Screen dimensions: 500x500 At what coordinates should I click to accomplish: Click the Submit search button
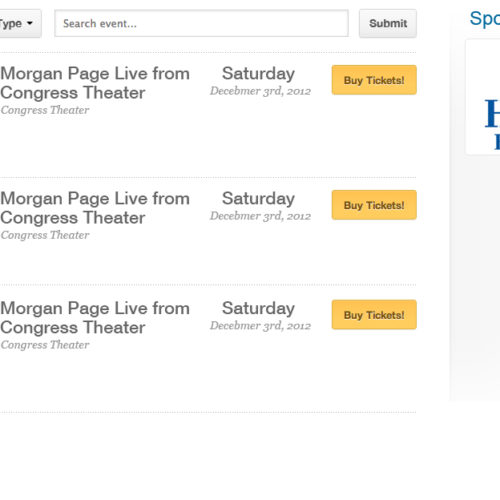tap(388, 23)
